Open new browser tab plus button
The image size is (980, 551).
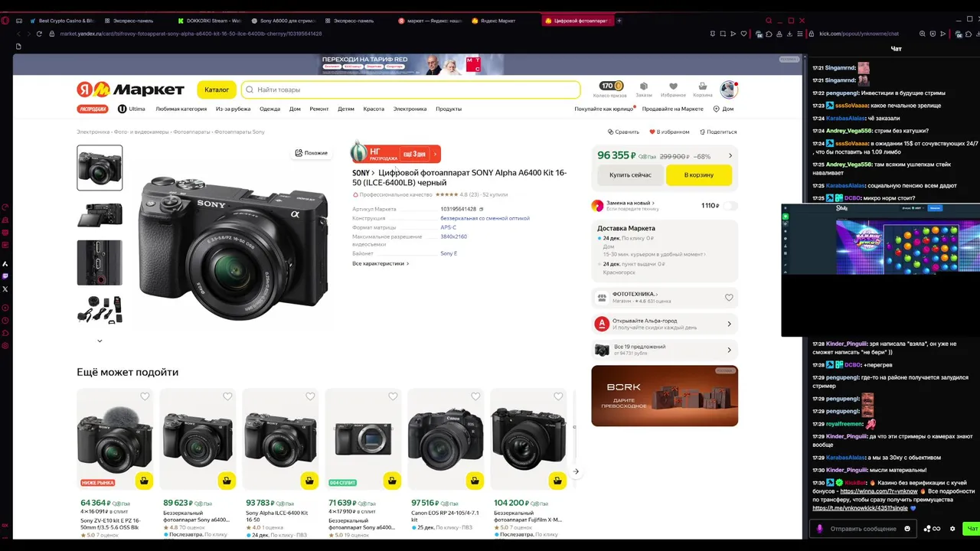(x=619, y=21)
